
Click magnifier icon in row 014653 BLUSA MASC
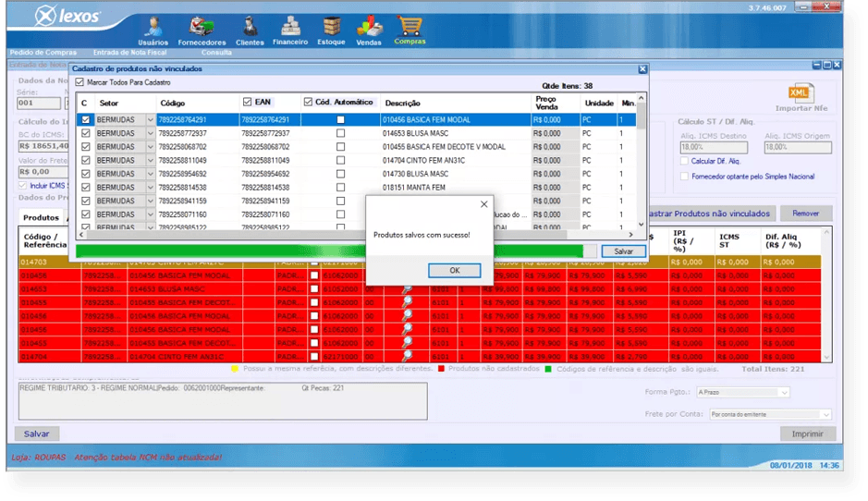[407, 289]
